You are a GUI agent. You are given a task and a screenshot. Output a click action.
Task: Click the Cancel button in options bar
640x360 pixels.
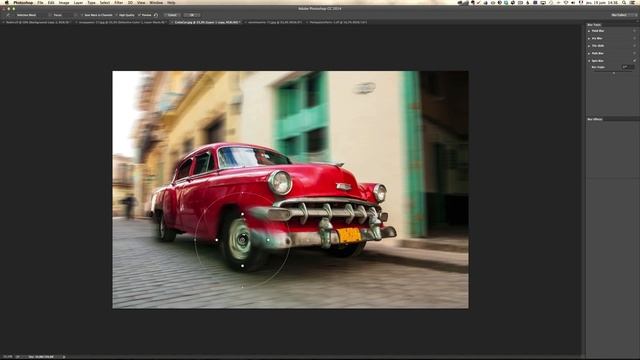(x=172, y=15)
